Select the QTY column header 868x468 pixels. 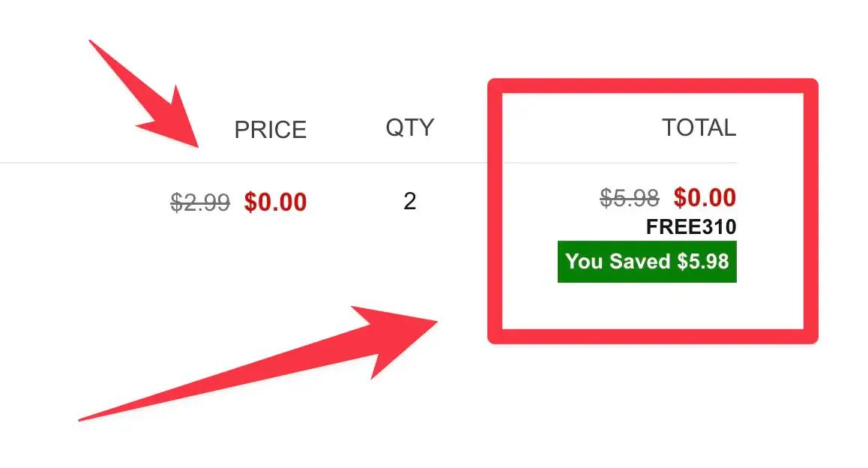coord(410,128)
